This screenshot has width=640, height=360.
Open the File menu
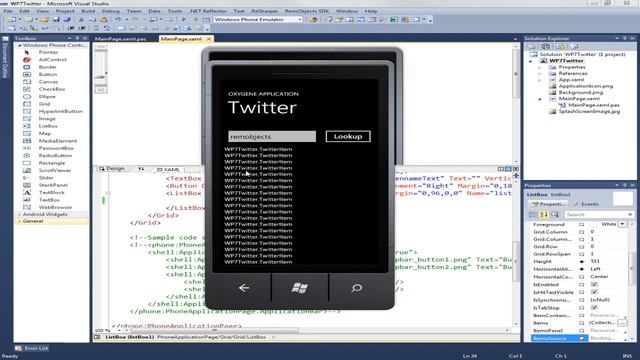tap(8, 11)
